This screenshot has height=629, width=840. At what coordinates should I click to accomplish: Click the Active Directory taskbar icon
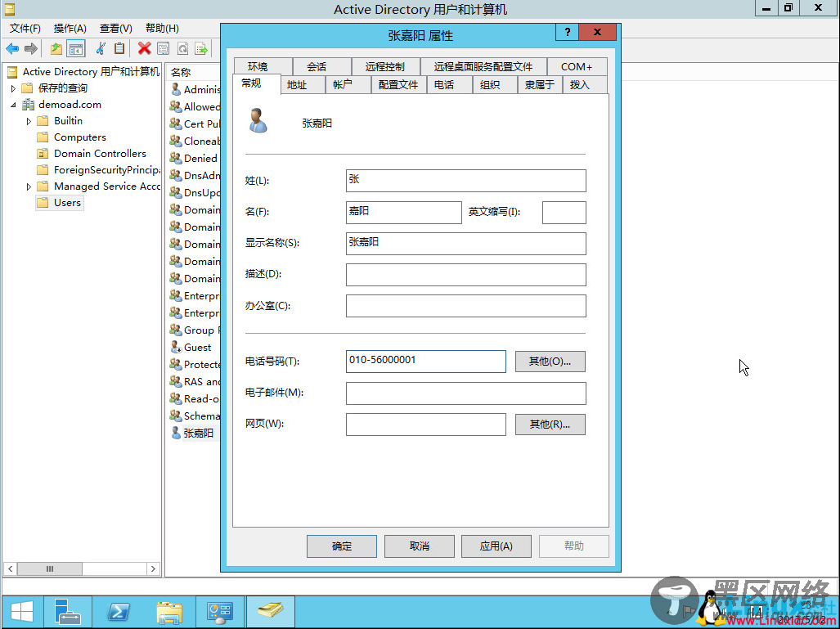[x=271, y=612]
